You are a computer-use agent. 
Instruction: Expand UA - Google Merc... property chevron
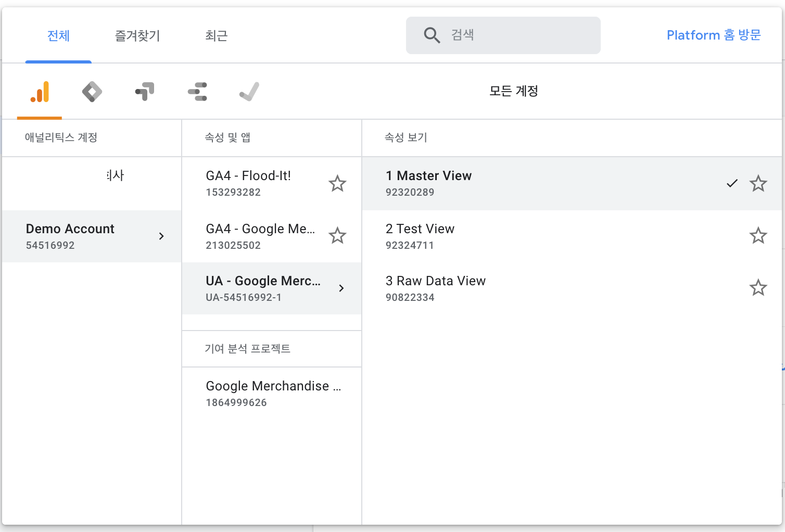341,288
